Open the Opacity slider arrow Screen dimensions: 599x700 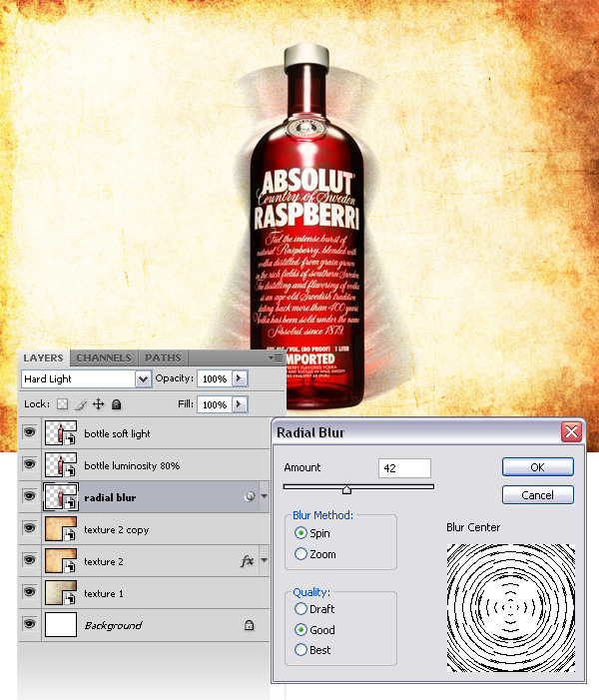pyautogui.click(x=239, y=378)
